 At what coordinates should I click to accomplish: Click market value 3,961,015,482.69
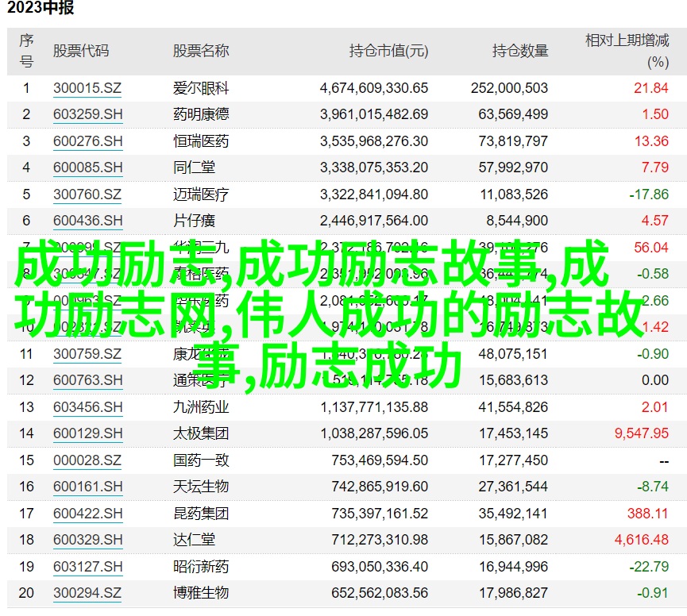pos(374,115)
